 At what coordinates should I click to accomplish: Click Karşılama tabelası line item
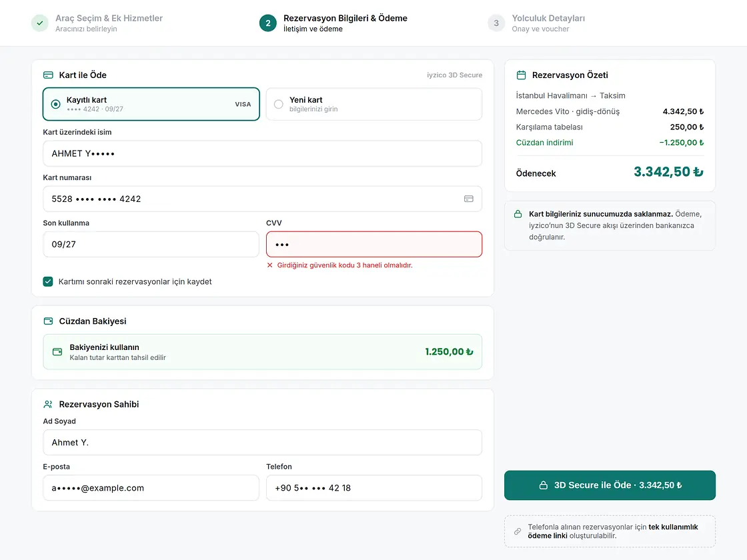(x=550, y=127)
